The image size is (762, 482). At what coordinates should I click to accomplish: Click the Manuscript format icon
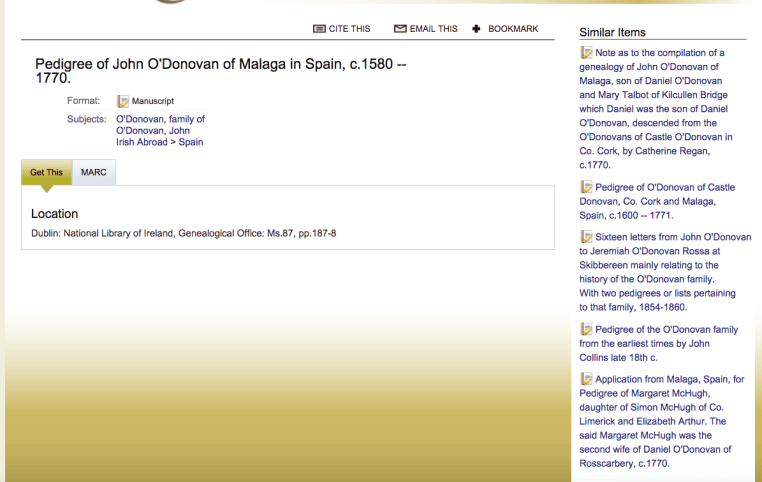123,101
